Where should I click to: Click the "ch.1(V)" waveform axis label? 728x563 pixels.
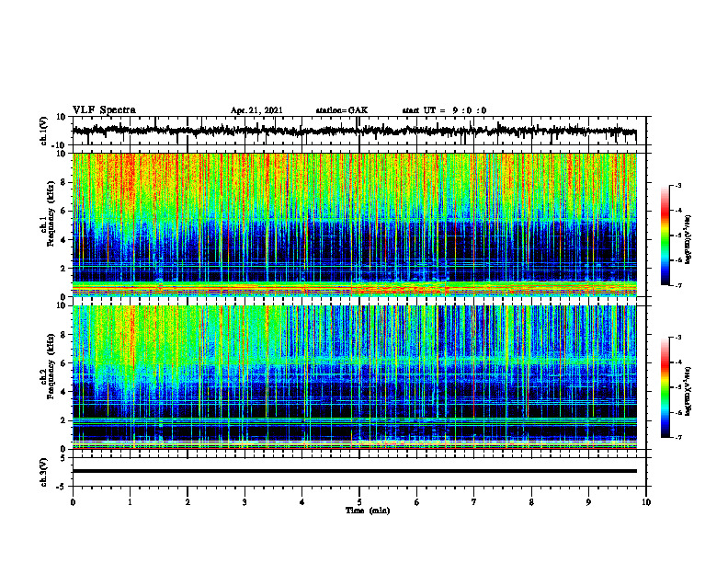coord(45,131)
